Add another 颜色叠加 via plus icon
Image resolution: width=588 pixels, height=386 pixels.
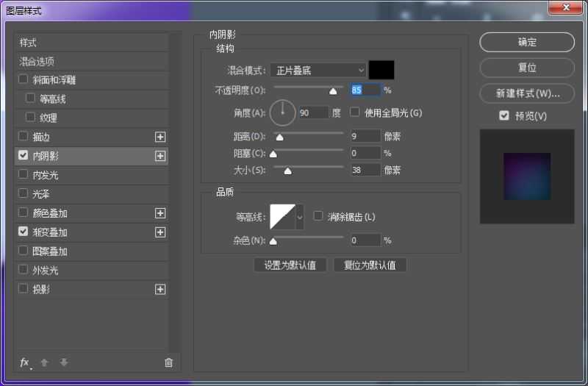(x=159, y=213)
